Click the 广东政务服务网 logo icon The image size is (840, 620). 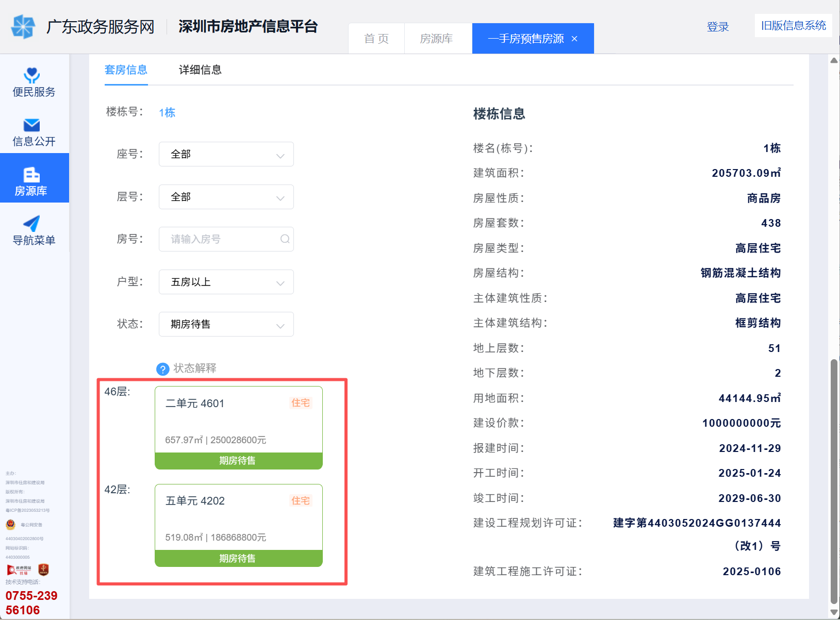coord(23,26)
